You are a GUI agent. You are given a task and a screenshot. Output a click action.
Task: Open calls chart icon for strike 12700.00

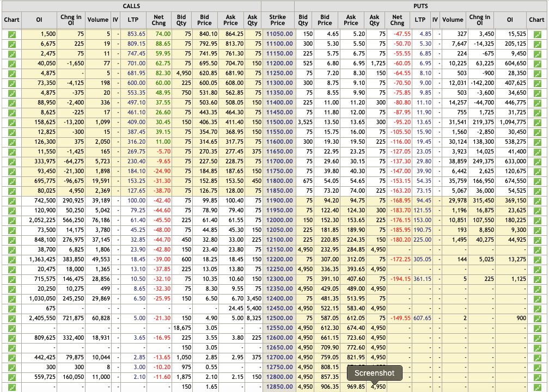coord(11,358)
